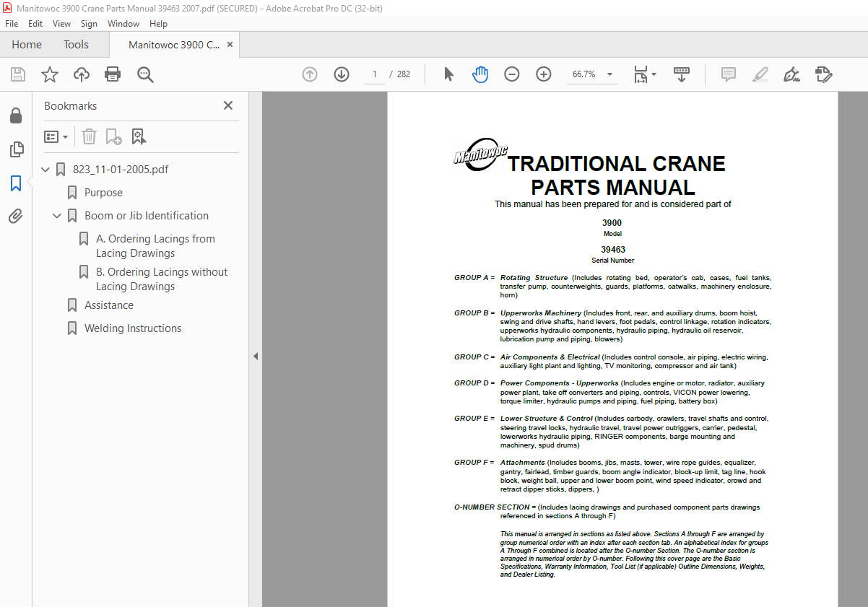Add a comment with the note icon

(729, 74)
